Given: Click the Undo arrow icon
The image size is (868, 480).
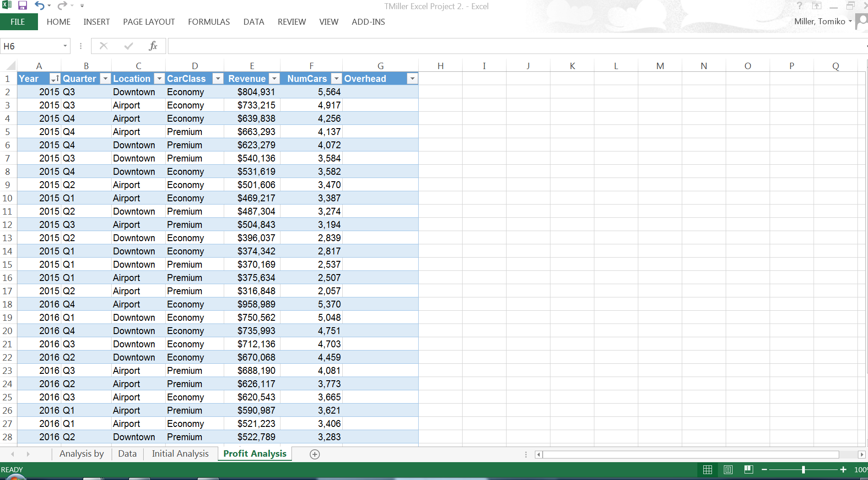Looking at the screenshot, I should [x=39, y=6].
